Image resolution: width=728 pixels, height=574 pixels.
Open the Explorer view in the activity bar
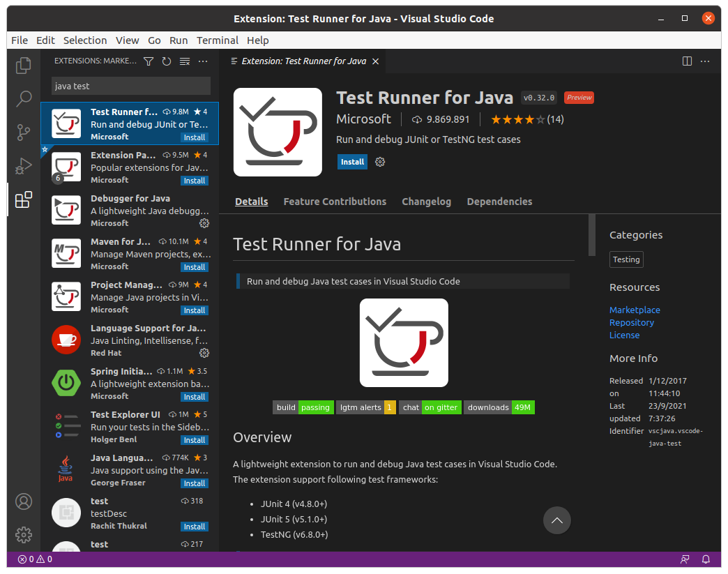click(x=23, y=64)
